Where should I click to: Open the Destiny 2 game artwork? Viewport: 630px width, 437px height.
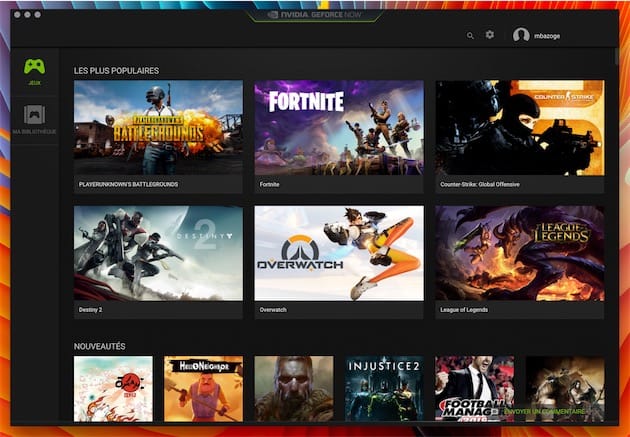tap(158, 253)
